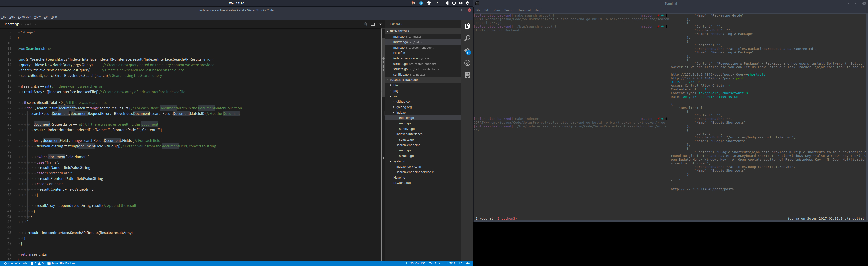Open Source Control view with 54 badge
The image size is (868, 266).
coord(467,51)
